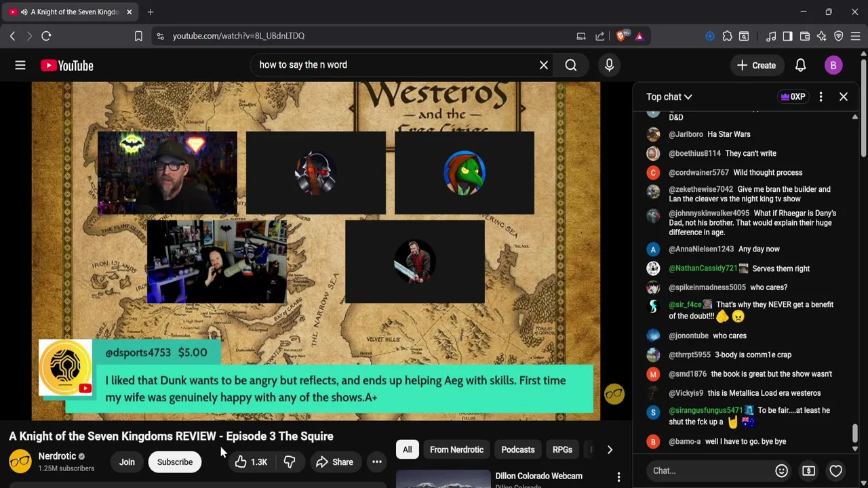Viewport: 868px width, 488px height.
Task: Select Podcasts chip
Action: [518, 449]
